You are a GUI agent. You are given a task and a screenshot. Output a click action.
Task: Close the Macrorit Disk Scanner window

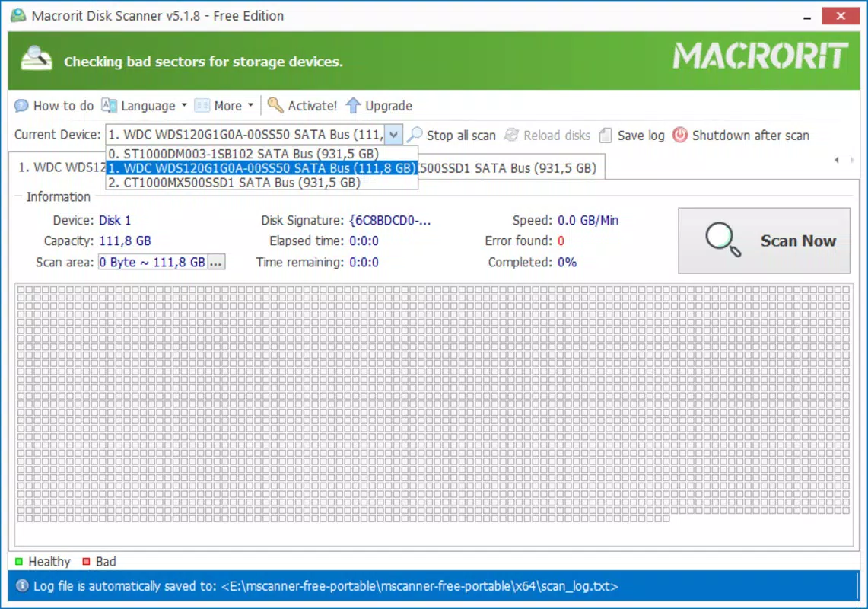(841, 15)
